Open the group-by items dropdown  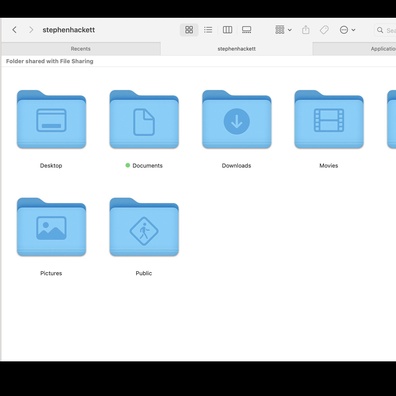click(283, 30)
